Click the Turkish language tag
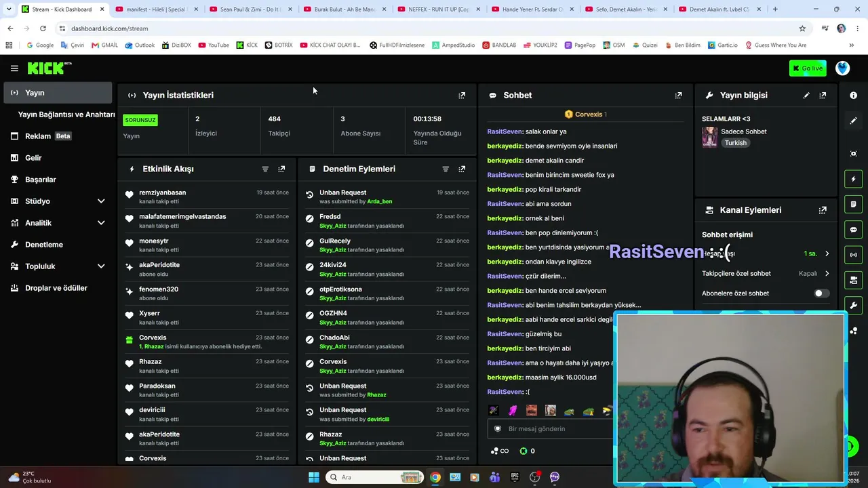 tap(735, 143)
